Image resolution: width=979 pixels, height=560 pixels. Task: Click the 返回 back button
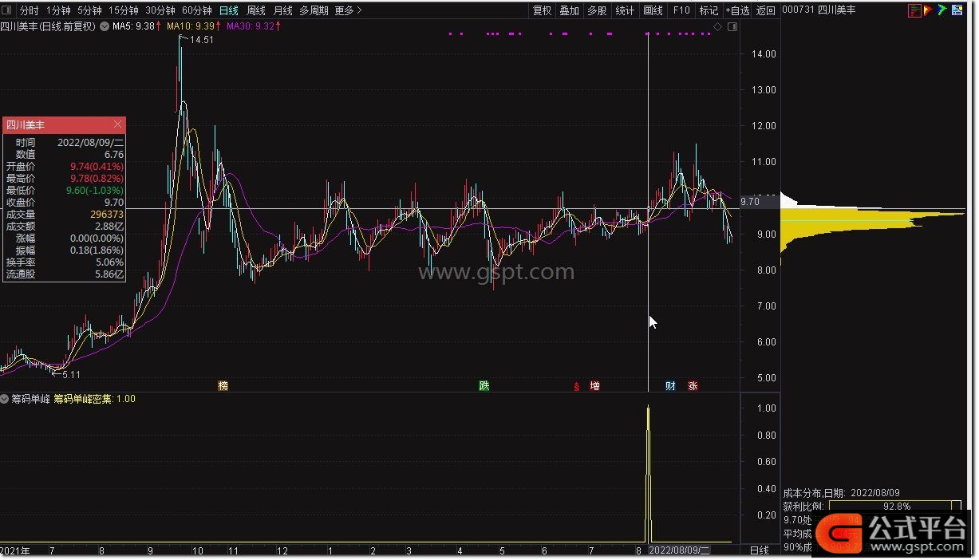[766, 10]
